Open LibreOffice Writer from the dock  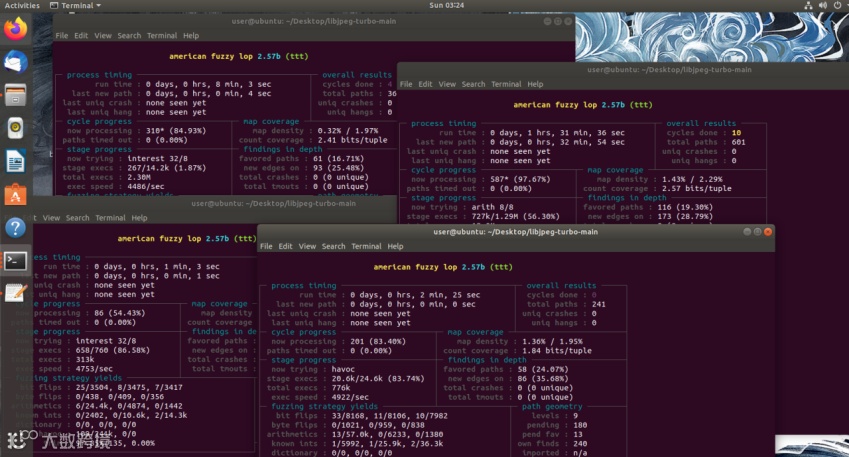tap(16, 161)
